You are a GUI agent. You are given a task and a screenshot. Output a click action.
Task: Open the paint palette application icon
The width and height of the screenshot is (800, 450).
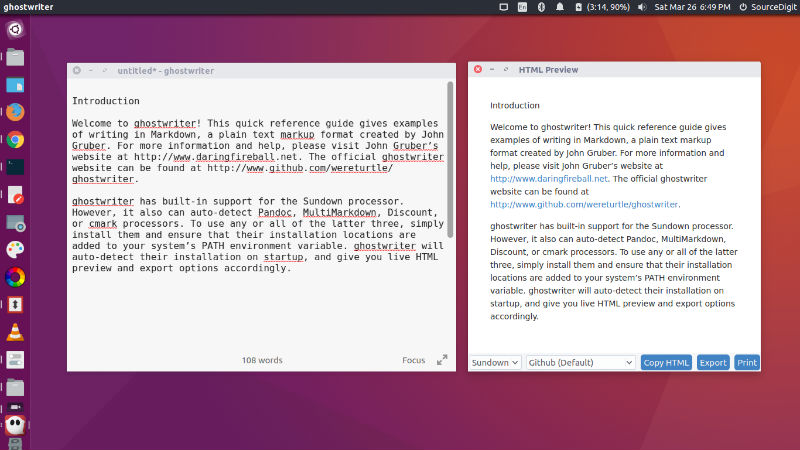15,249
